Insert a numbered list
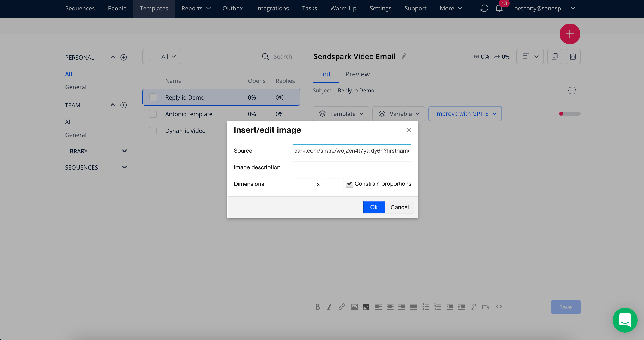Image resolution: width=644 pixels, height=340 pixels. (x=437, y=307)
